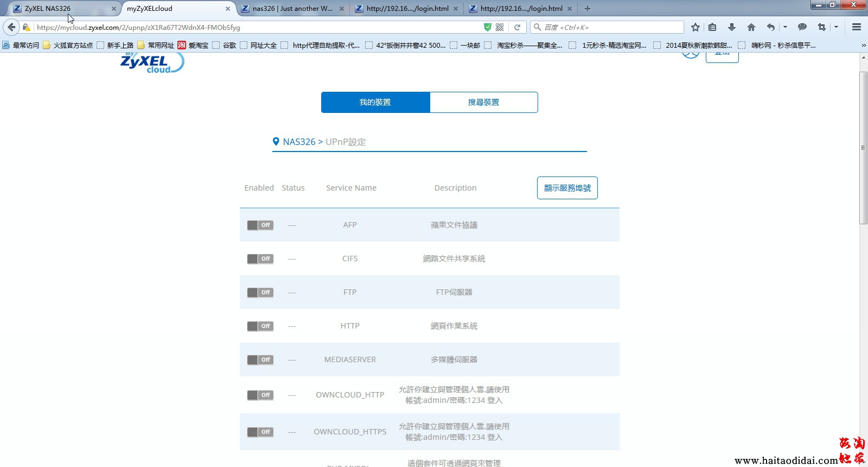
Task: Close the ZyXEL NAS326 tab
Action: pyautogui.click(x=113, y=9)
